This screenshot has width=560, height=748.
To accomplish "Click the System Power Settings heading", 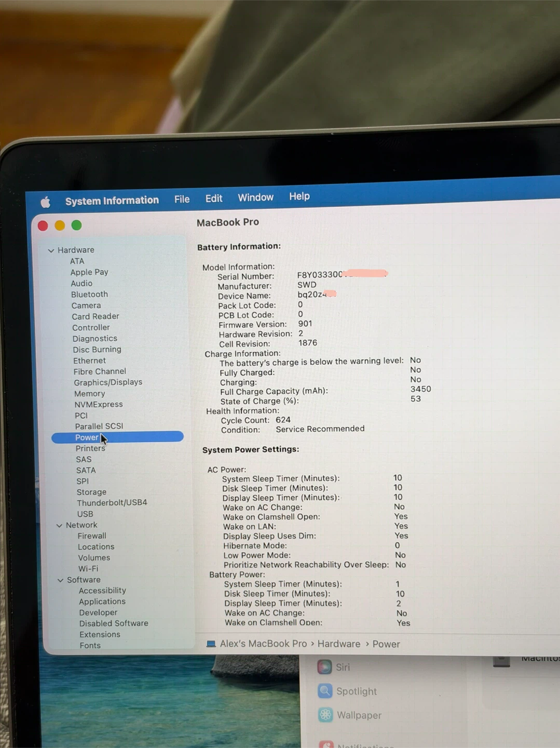I will pos(251,449).
